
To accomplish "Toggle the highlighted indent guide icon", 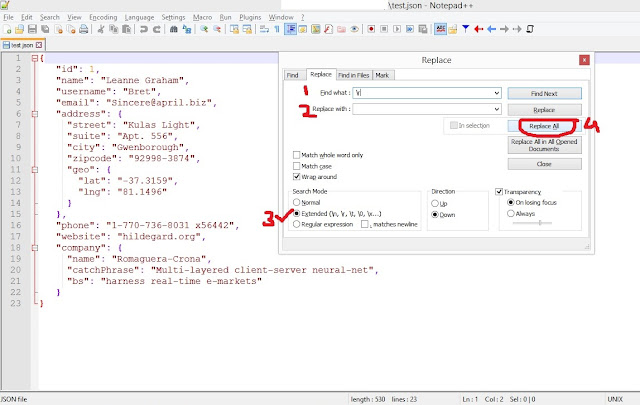I will coord(290,29).
